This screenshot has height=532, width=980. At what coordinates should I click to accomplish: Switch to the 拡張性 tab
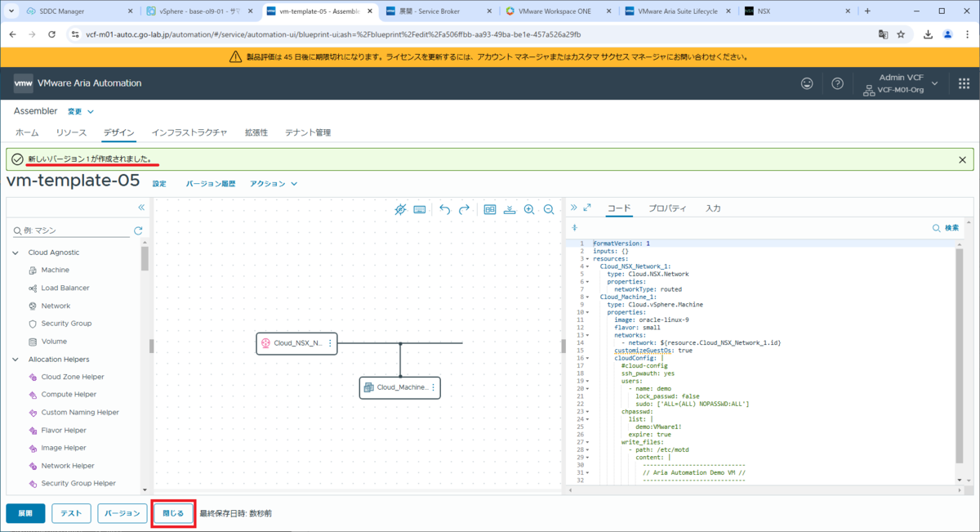(x=256, y=132)
